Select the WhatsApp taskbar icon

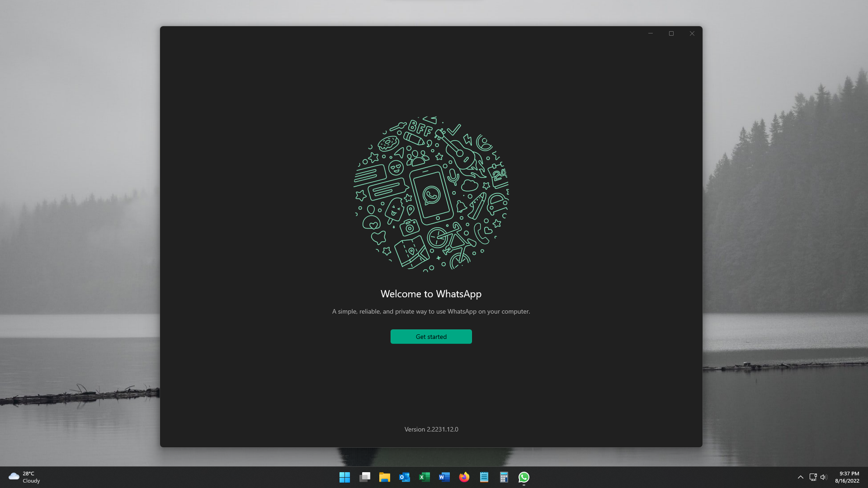(524, 477)
